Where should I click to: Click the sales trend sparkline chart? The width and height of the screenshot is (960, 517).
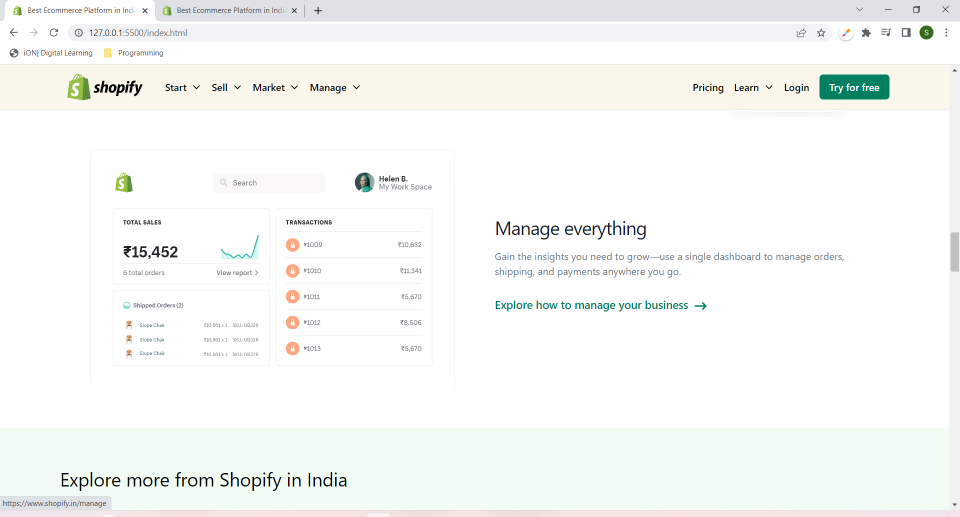point(240,247)
